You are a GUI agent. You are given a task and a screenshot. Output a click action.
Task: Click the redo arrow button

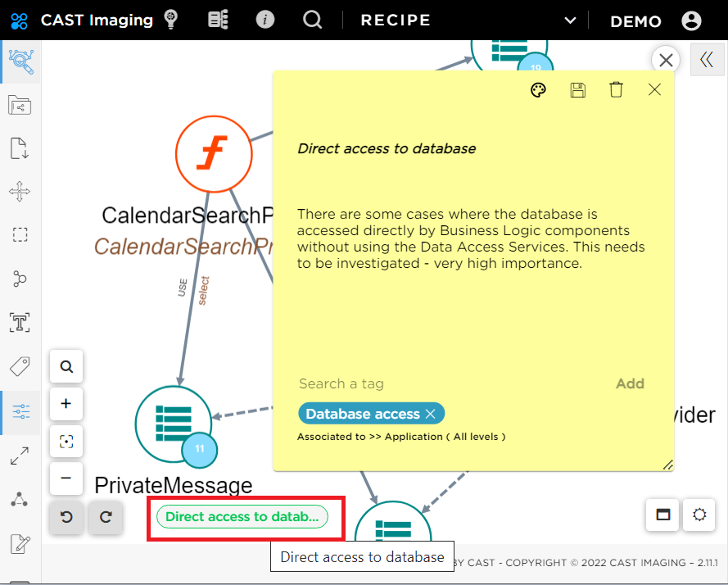click(106, 517)
